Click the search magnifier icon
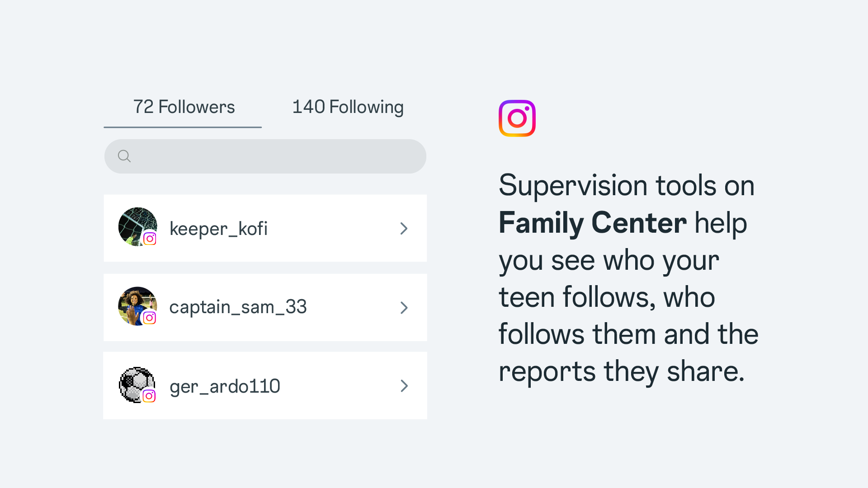The width and height of the screenshot is (868, 488). point(124,156)
